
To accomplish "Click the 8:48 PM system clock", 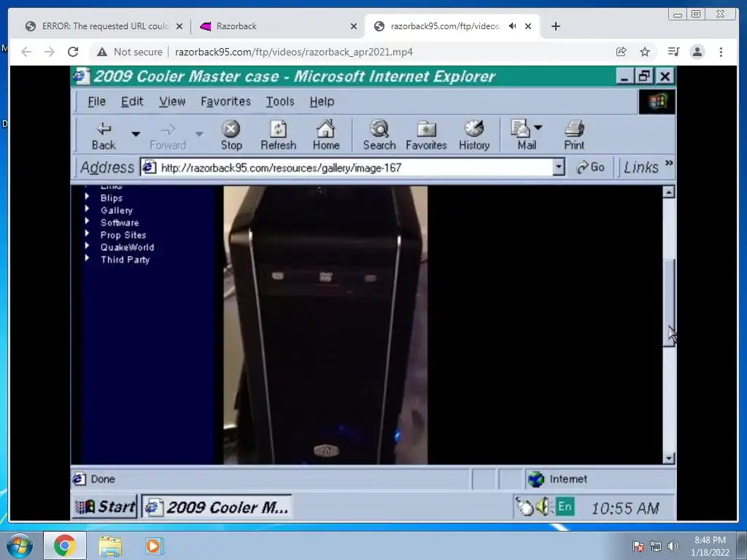I will point(710,540).
